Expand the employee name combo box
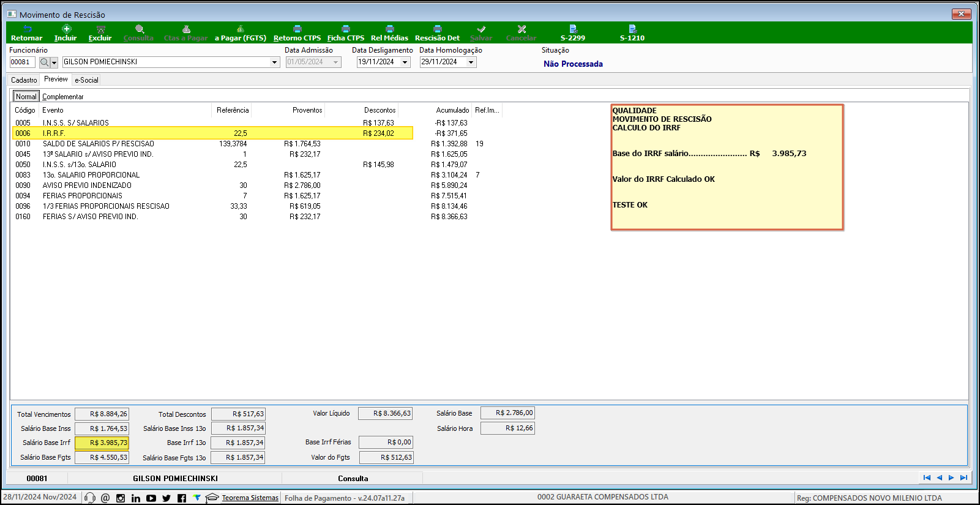Screen dimensions: 980x505 [x=275, y=62]
